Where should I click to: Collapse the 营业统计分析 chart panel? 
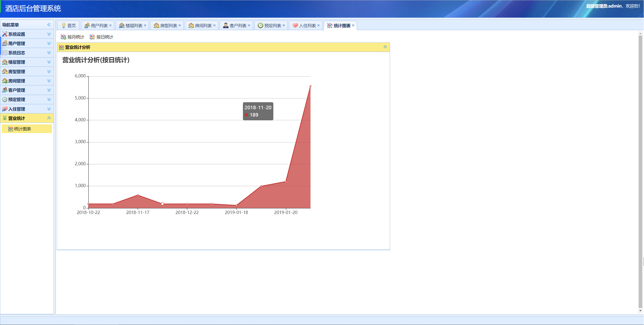pos(385,47)
